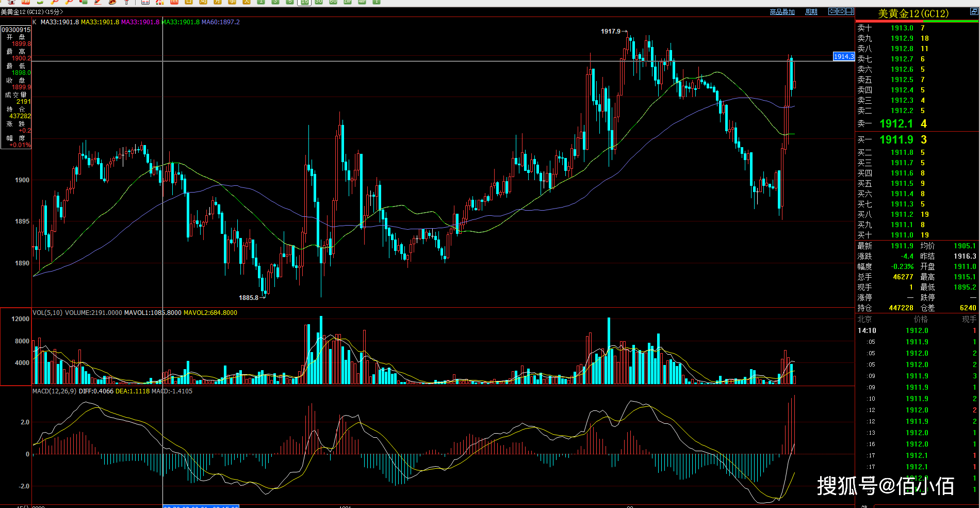Select the 60-minute period toolbar button
Viewport: 980px width, 508px height.
[333, 2]
